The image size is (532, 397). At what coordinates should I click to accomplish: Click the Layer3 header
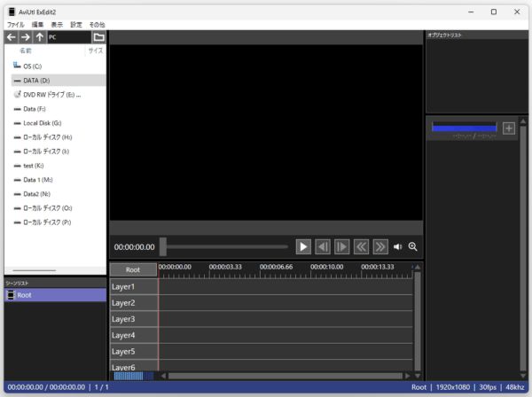coord(134,319)
